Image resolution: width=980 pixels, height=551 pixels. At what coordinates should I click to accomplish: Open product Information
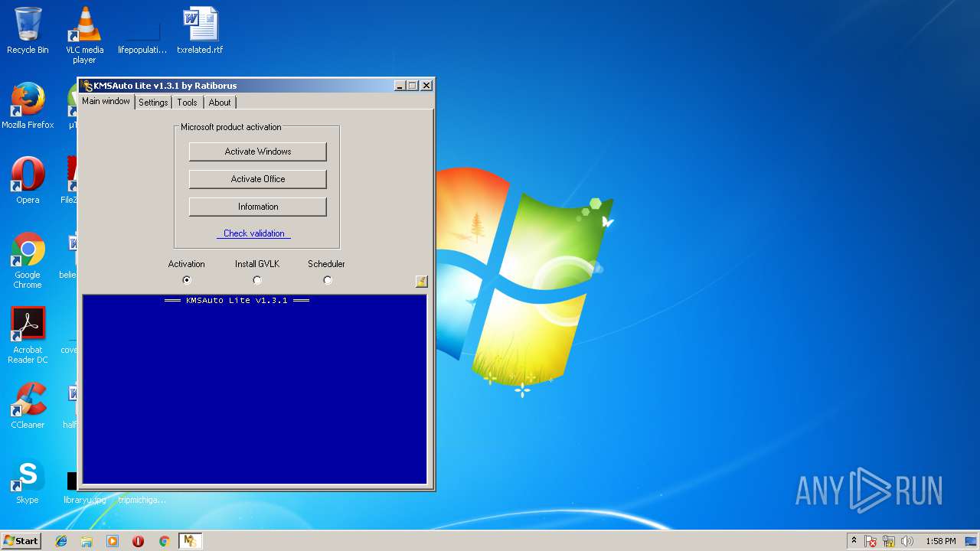coord(258,207)
